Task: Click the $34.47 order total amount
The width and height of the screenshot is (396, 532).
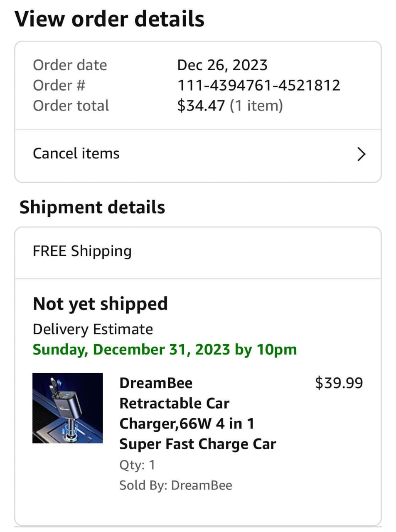Action: (x=201, y=106)
